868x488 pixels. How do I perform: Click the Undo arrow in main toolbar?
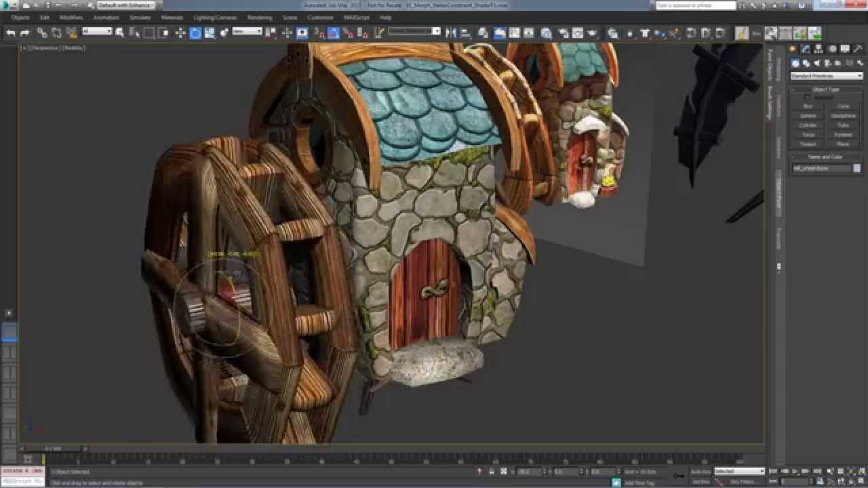11,33
